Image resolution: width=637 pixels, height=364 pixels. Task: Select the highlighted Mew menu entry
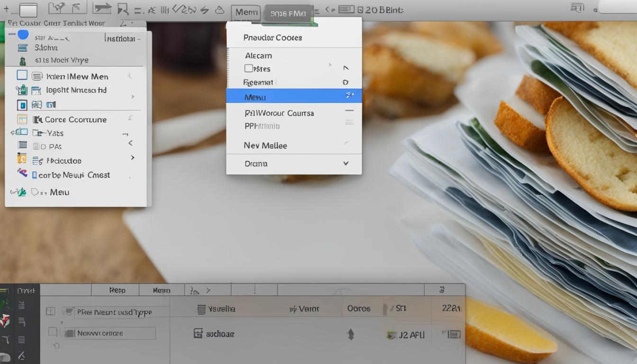[294, 96]
